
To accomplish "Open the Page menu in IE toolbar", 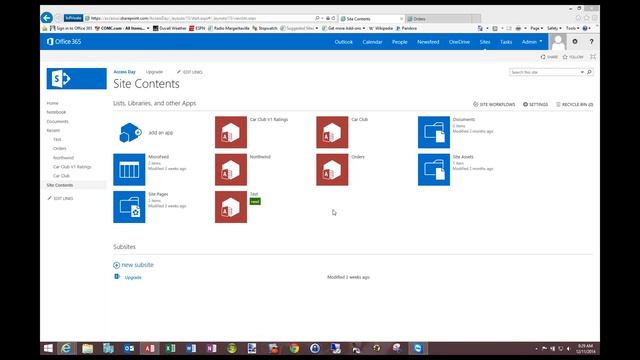I will point(536,28).
